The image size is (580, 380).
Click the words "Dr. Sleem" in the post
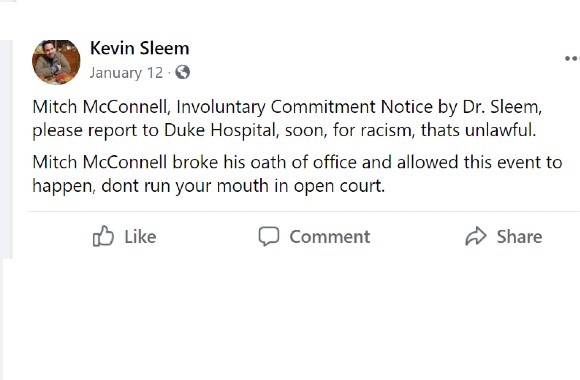[502, 107]
